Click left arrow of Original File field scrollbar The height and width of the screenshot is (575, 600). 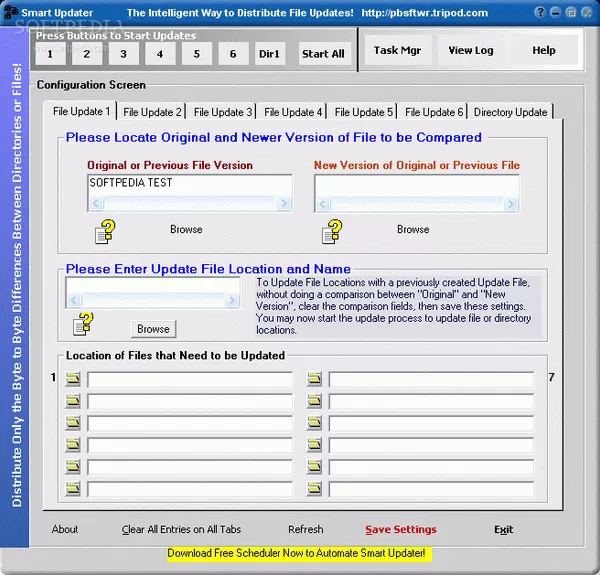(x=96, y=204)
